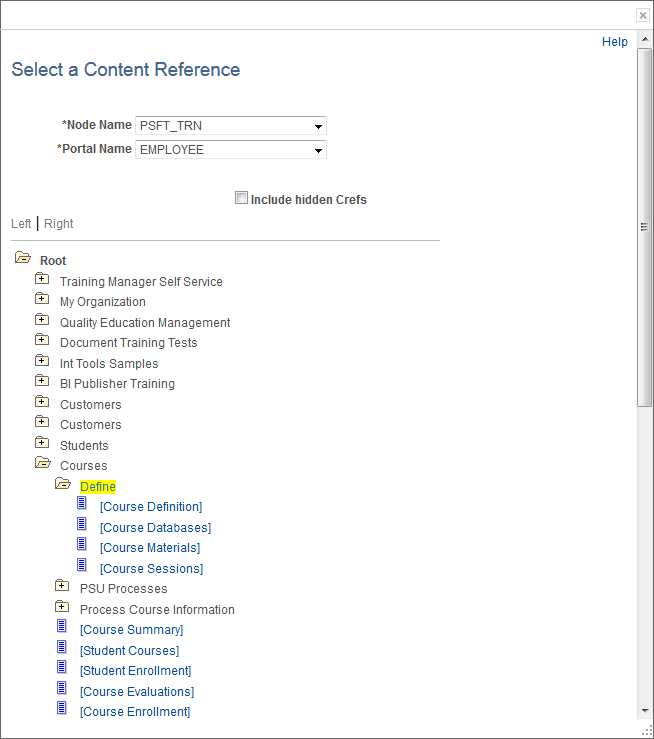This screenshot has height=739, width=654.
Task: Collapse the Courses open folder icon
Action: point(43,463)
